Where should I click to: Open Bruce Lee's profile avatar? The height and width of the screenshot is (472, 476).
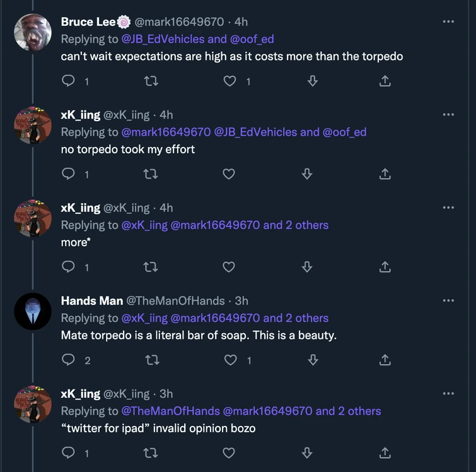(x=32, y=32)
